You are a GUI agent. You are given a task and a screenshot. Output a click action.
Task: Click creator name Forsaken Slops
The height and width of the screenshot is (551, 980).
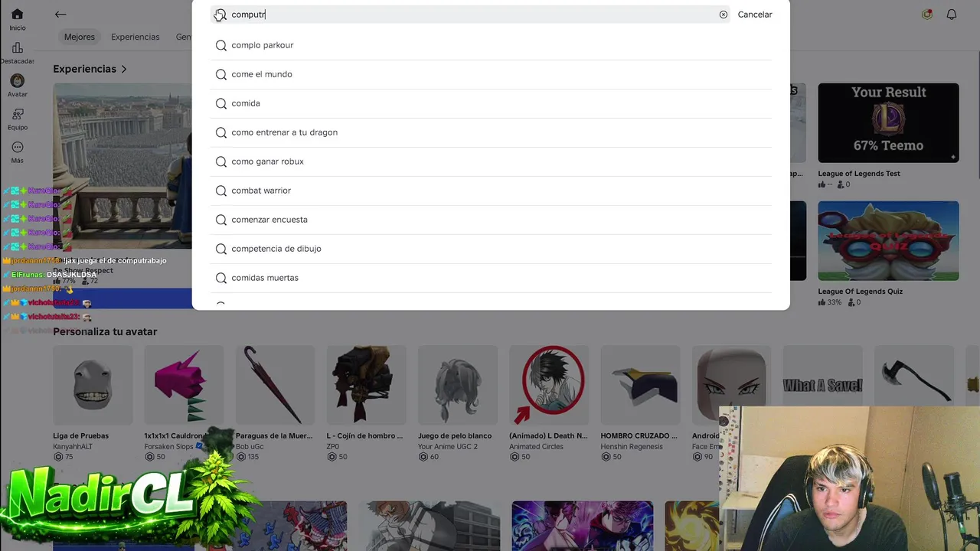168,447
